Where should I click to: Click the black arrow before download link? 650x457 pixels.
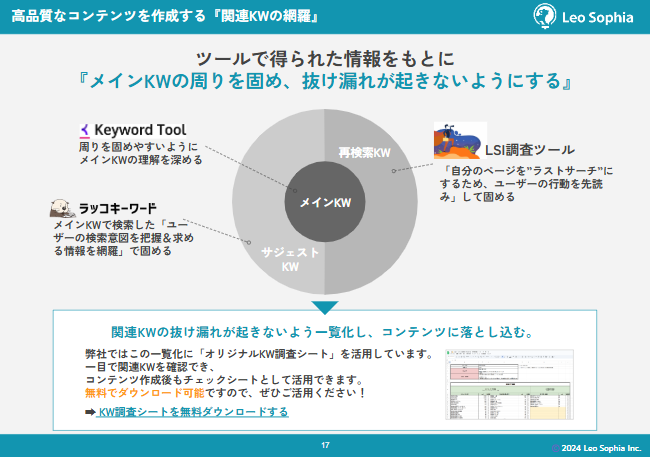pos(90,412)
